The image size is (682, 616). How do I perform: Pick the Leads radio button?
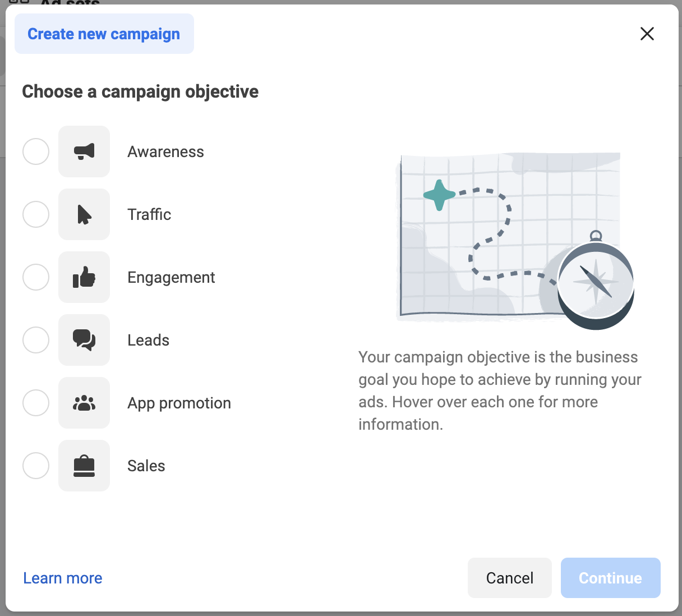pos(36,340)
